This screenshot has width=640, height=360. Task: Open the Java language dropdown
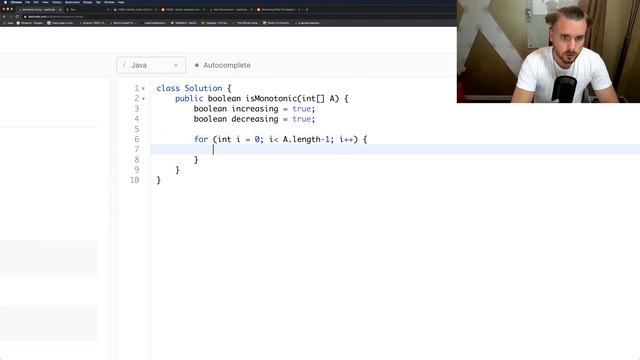point(151,65)
